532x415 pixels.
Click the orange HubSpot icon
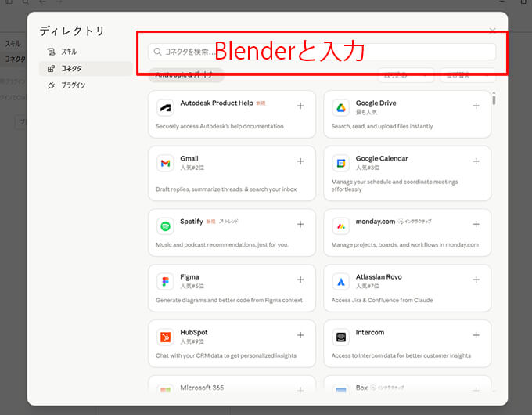[x=165, y=337]
